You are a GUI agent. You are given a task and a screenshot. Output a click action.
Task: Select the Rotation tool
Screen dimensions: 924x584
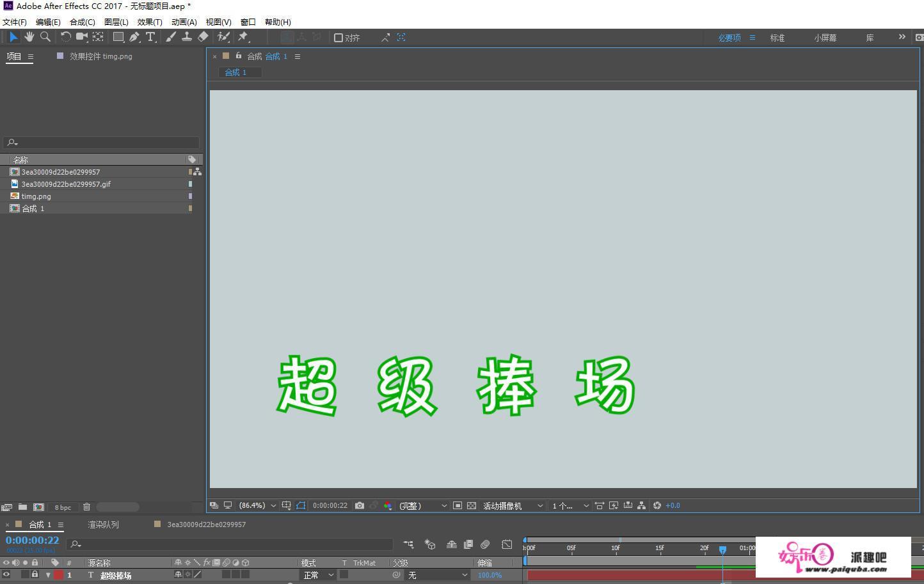pyautogui.click(x=65, y=37)
